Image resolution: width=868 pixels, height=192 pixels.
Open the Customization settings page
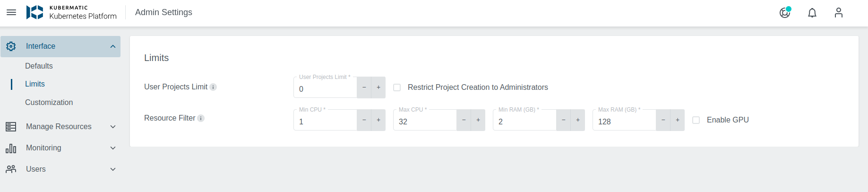[x=49, y=103]
